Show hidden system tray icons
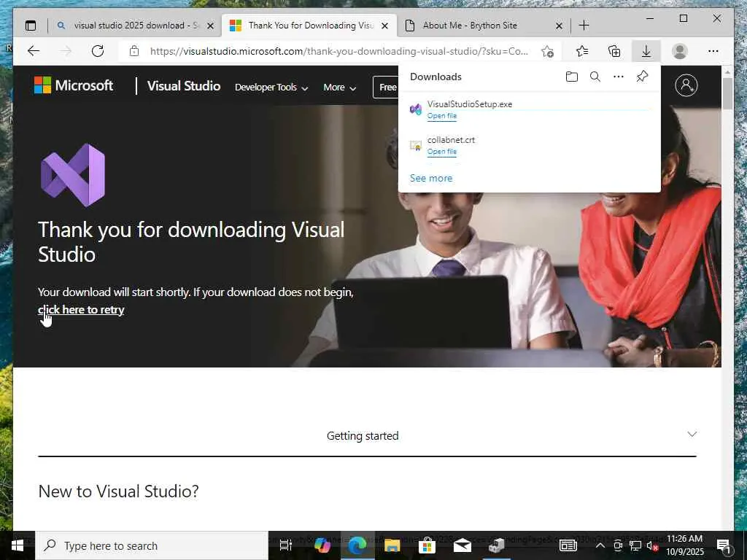This screenshot has width=747, height=560. click(600, 545)
